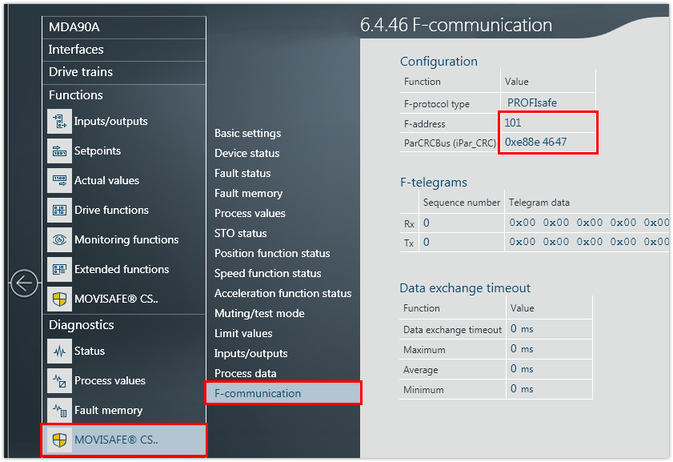Click the Monitoring functions eye icon
Screen dimensions: 673x462
(x=59, y=240)
